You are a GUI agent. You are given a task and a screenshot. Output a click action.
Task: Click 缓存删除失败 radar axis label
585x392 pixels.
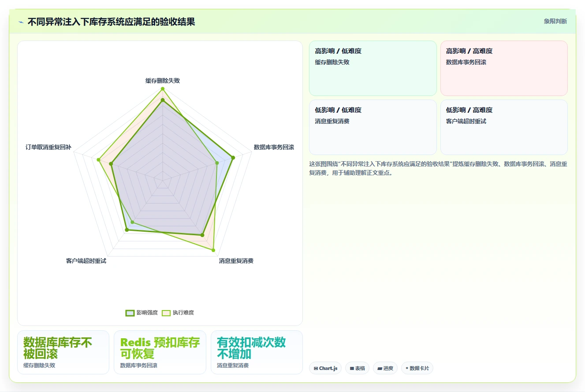(x=163, y=81)
